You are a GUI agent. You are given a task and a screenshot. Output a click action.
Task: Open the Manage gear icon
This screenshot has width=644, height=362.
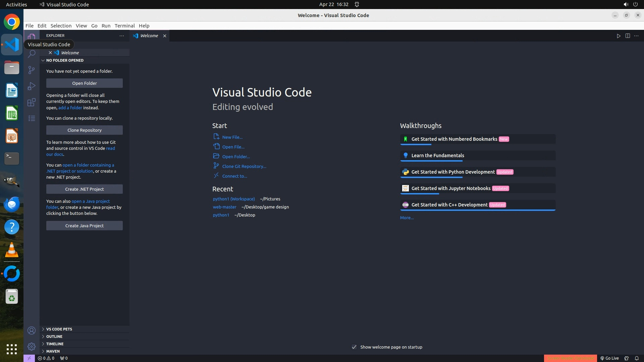(32, 346)
